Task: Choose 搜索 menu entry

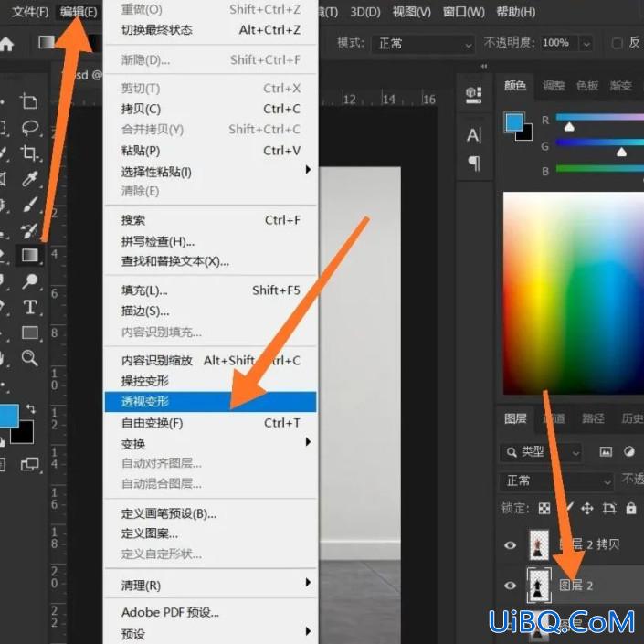Action: pos(211,220)
